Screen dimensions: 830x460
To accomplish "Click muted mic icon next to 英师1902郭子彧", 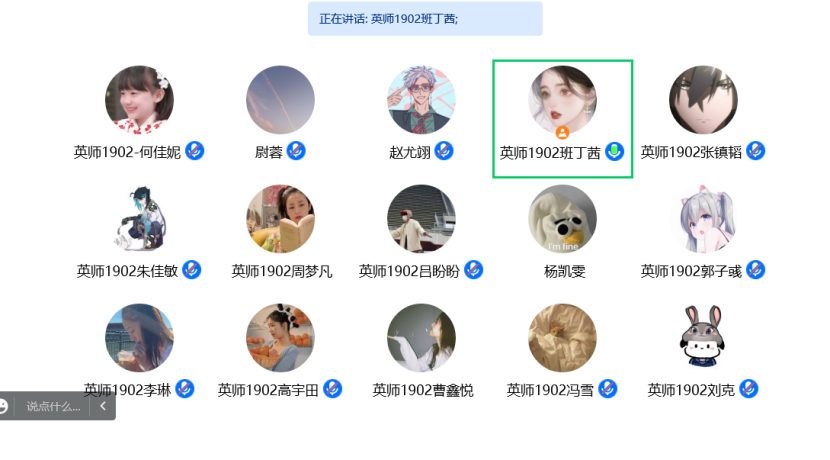I will [x=755, y=270].
